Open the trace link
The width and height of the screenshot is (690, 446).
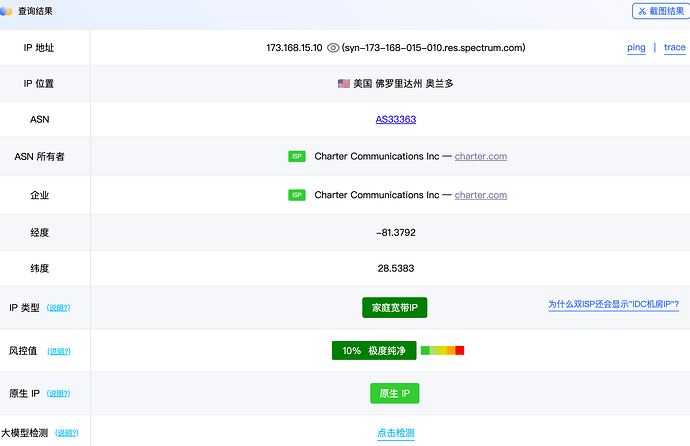point(675,48)
